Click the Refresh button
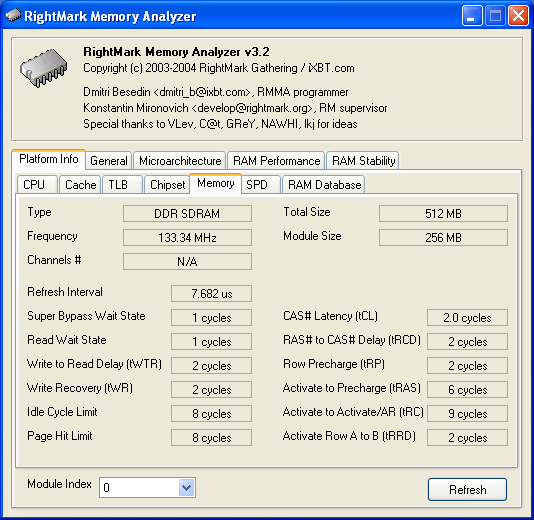The width and height of the screenshot is (534, 520). (467, 490)
